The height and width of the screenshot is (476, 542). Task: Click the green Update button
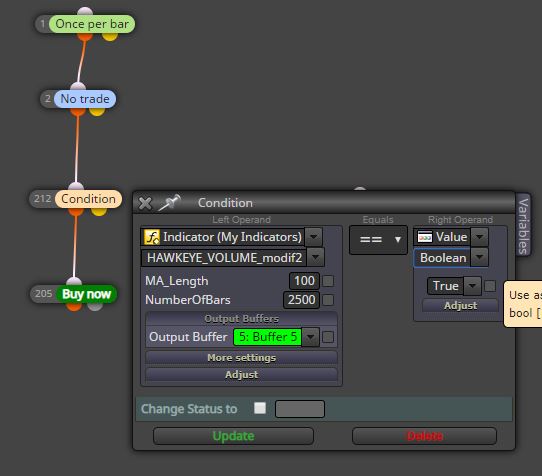point(233,436)
